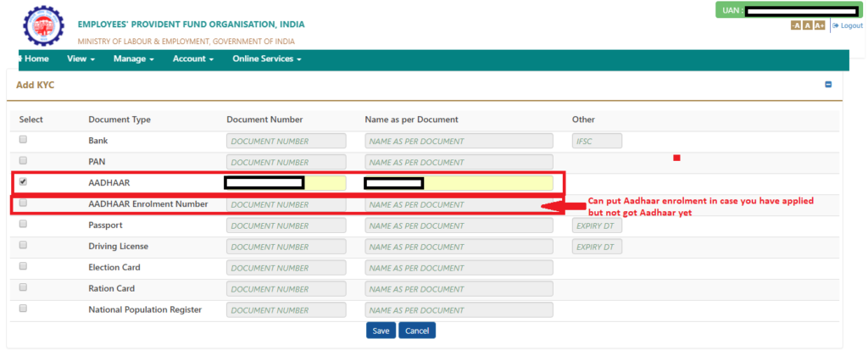Click AADHAAR Enrolment document number field
Image resolution: width=868 pixels, height=356 pixels.
pyautogui.click(x=287, y=204)
